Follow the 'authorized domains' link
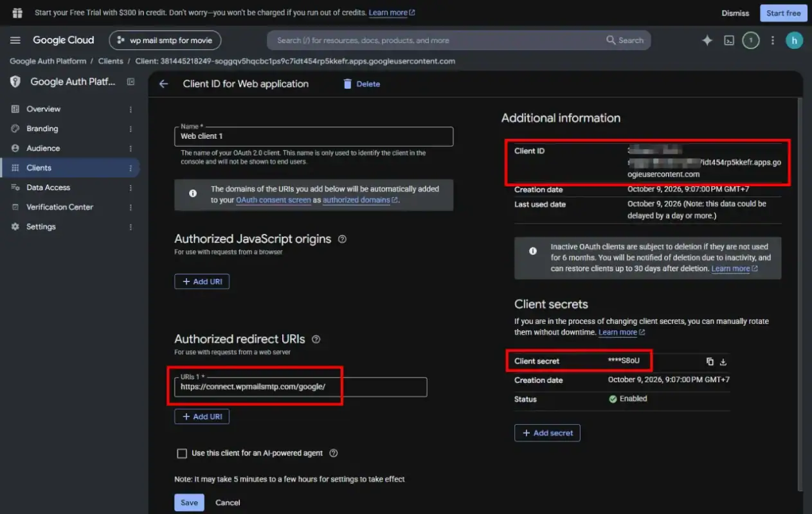 360,200
